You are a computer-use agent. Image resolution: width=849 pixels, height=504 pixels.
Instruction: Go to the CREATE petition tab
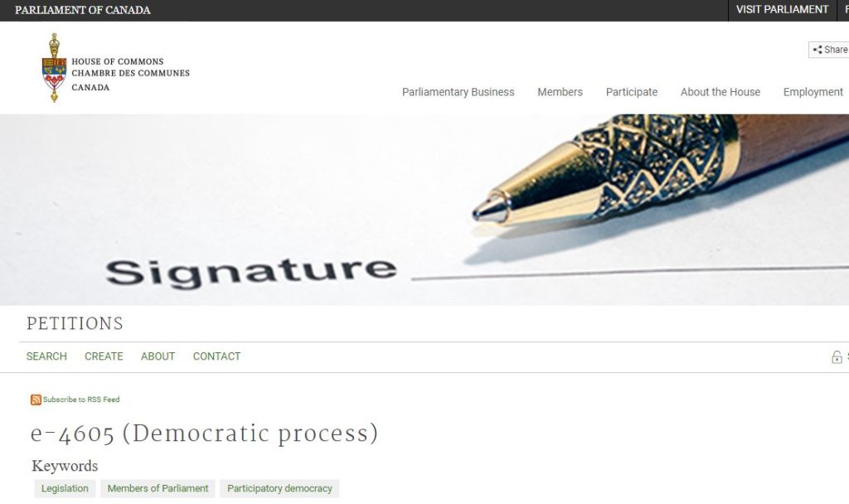click(104, 356)
